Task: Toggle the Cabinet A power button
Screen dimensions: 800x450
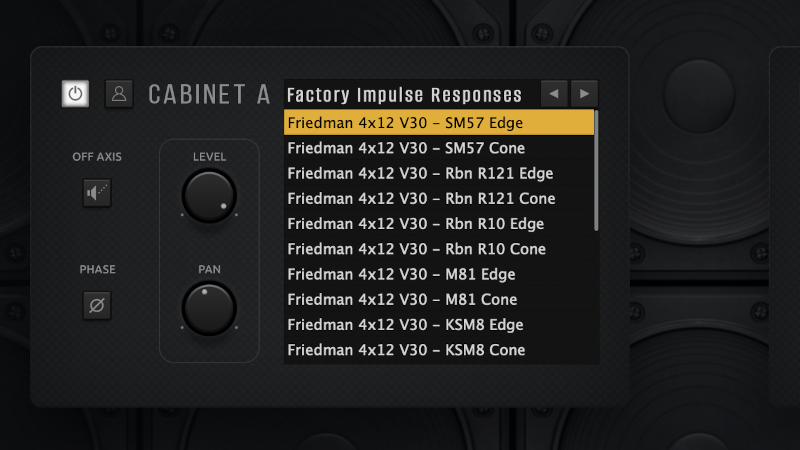Action: [76, 94]
